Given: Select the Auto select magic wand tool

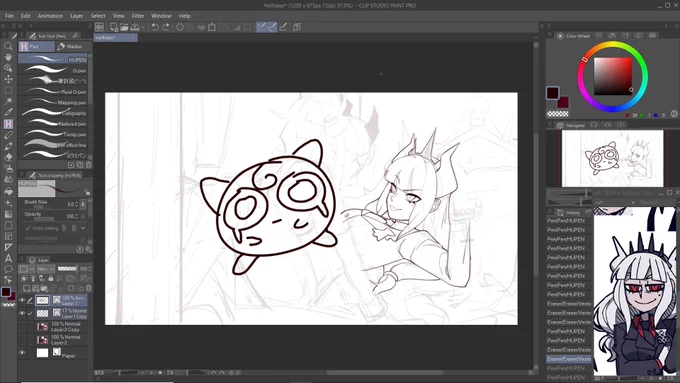Looking at the screenshot, I should click(x=8, y=101).
